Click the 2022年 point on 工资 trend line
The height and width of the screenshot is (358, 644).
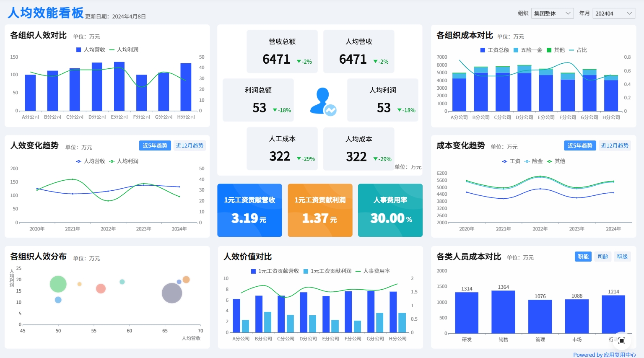click(540, 189)
